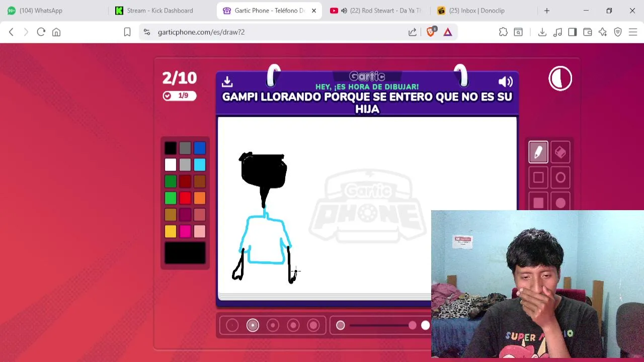The width and height of the screenshot is (644, 362).
Task: View site information icon in address bar
Action: [146, 32]
